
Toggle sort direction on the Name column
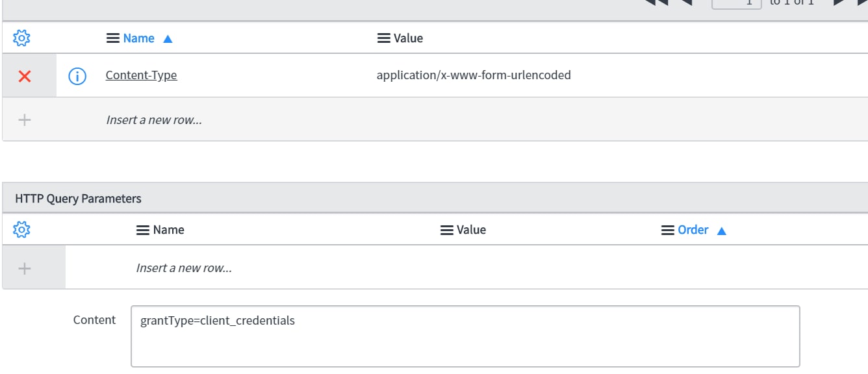pos(168,37)
